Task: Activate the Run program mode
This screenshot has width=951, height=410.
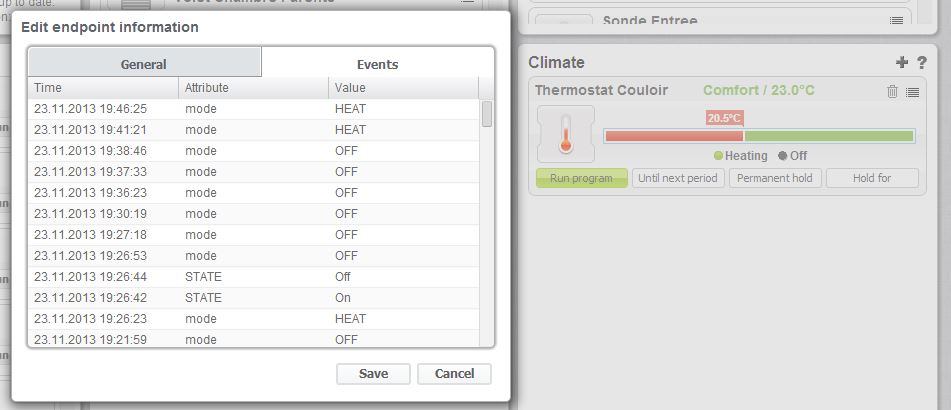Action: point(581,178)
